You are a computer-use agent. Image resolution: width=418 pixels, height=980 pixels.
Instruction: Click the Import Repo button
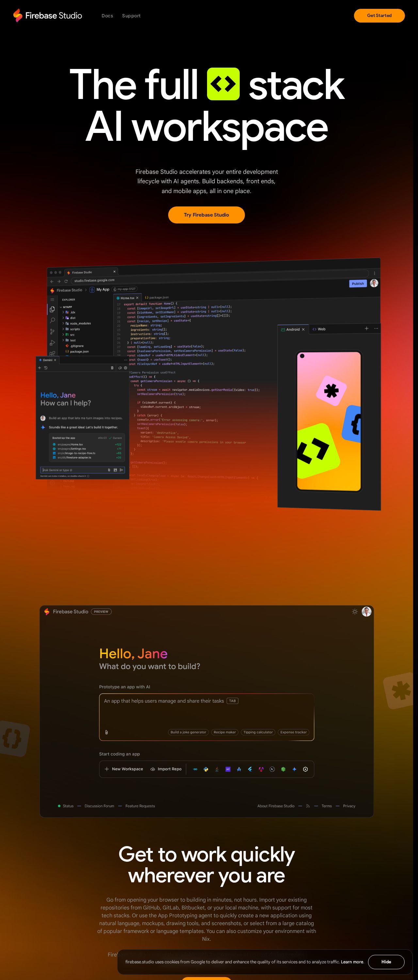(x=166, y=769)
